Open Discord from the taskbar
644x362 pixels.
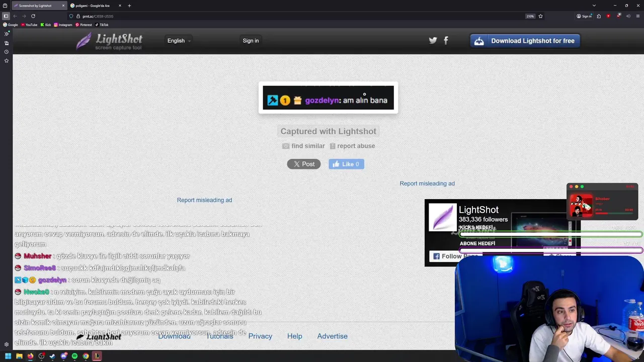coord(64,356)
